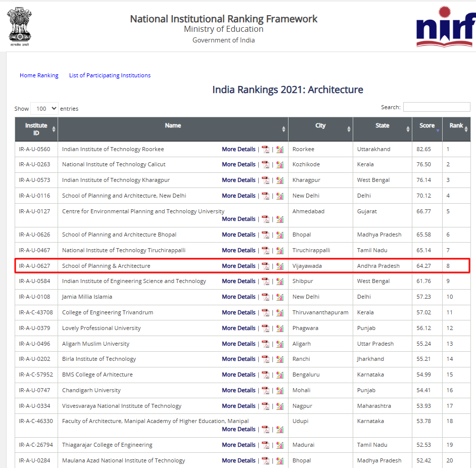Open More Details for Thiagarajar College
The width and height of the screenshot is (476, 468).
(x=239, y=445)
